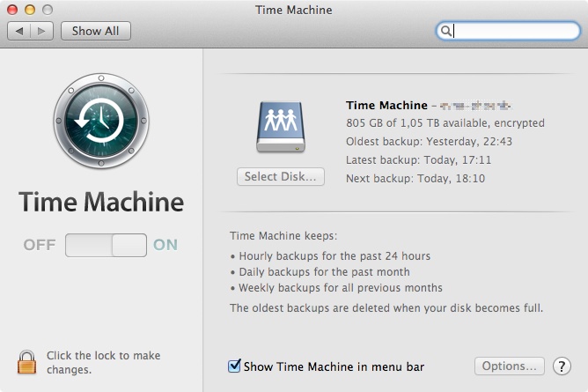Click 'Oldest backup: Yesterday, 22:43' text
Viewport: 588px width, 392px height.
pyautogui.click(x=429, y=142)
